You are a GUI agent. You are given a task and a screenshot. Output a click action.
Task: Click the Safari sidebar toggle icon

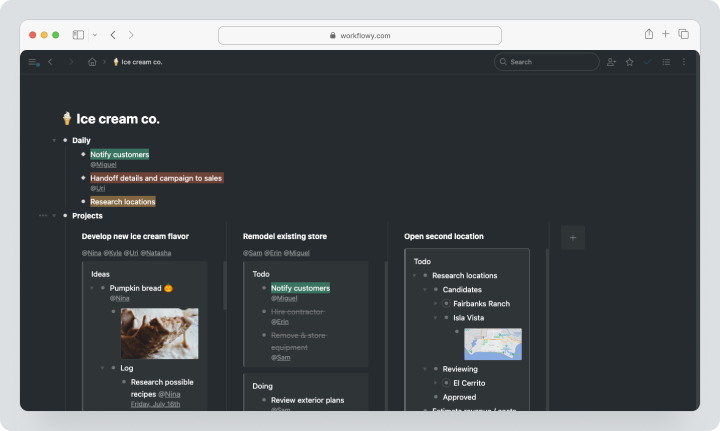tap(79, 35)
